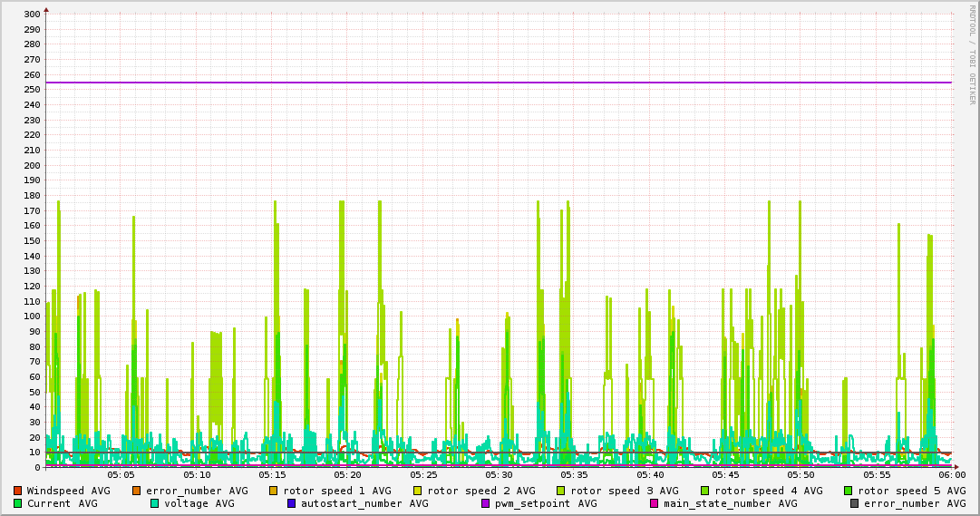Screen dimensions: 980x516
Task: Click the 05:05 time axis label
Action: point(121,474)
